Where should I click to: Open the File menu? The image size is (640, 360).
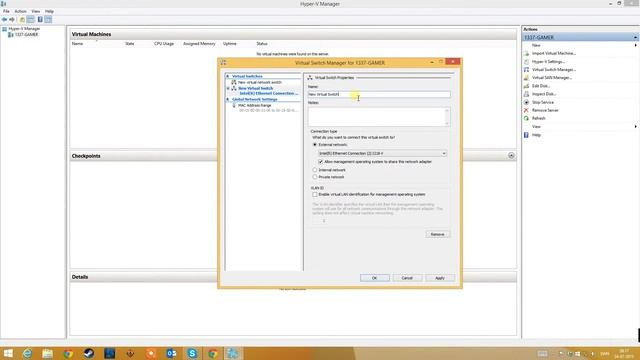(x=6, y=11)
